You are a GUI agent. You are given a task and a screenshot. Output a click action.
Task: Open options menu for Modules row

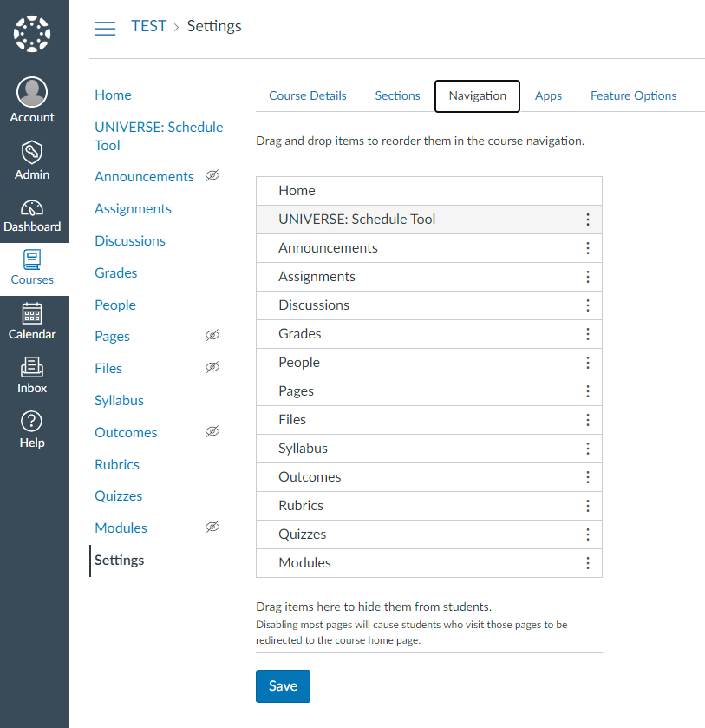tap(588, 563)
